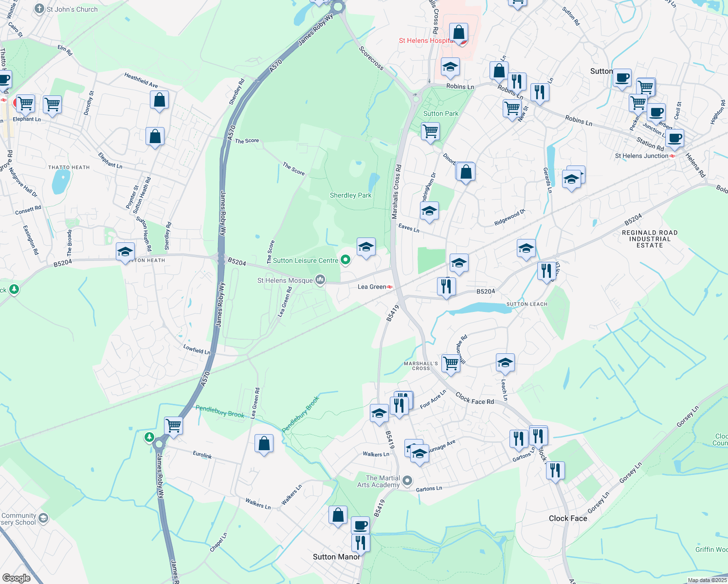This screenshot has height=584, width=728.
Task: Click the shopping cart icon at Marshall's Cross
Action: point(451,363)
